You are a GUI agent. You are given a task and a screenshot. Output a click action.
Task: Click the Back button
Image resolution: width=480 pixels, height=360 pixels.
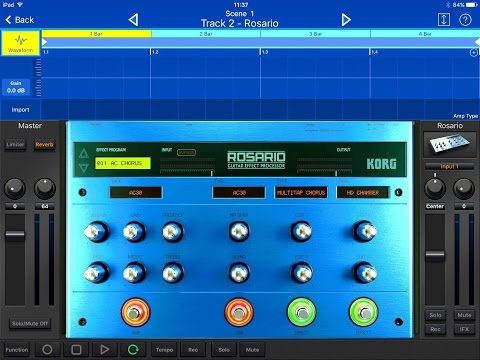(20, 20)
